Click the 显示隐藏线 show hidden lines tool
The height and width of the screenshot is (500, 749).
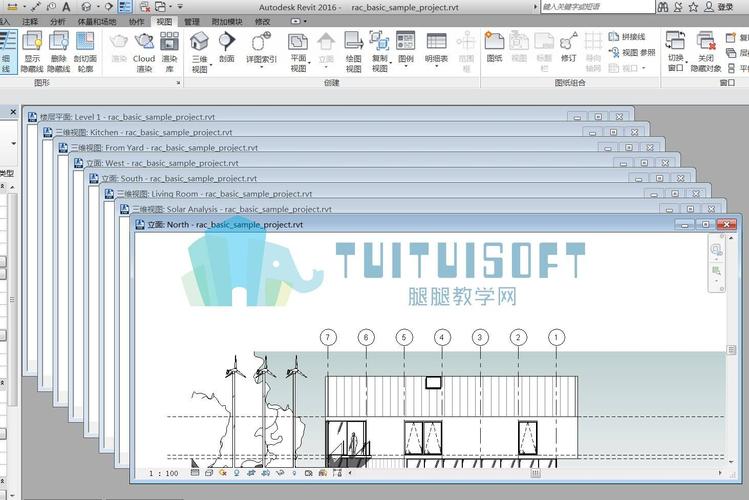[x=32, y=52]
